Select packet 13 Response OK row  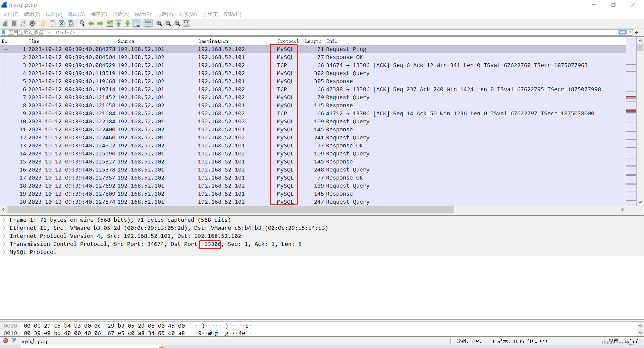click(313, 146)
